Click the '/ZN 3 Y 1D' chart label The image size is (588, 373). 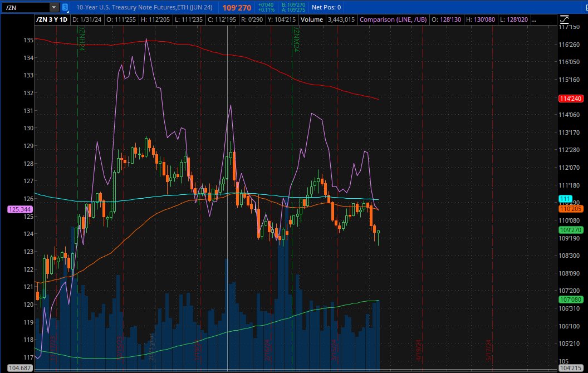tap(52, 19)
